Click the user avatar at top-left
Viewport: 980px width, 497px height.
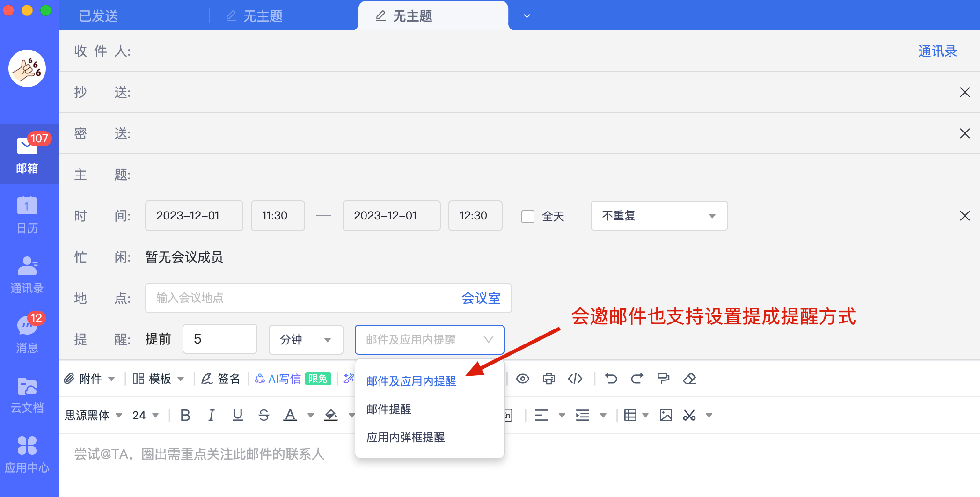(27, 68)
